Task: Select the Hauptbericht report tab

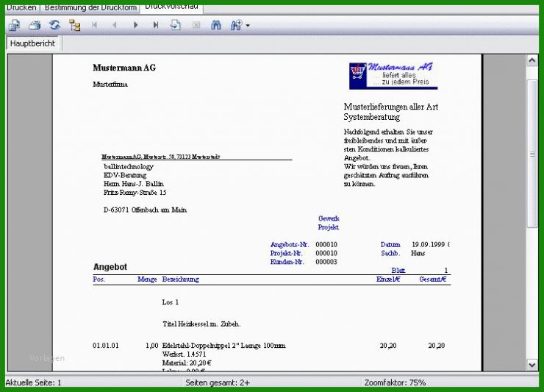Action: coord(32,43)
